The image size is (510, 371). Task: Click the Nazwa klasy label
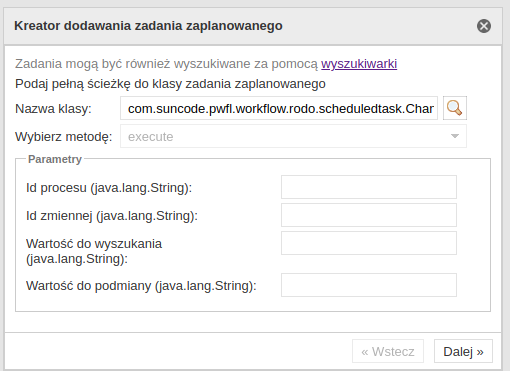coord(53,109)
